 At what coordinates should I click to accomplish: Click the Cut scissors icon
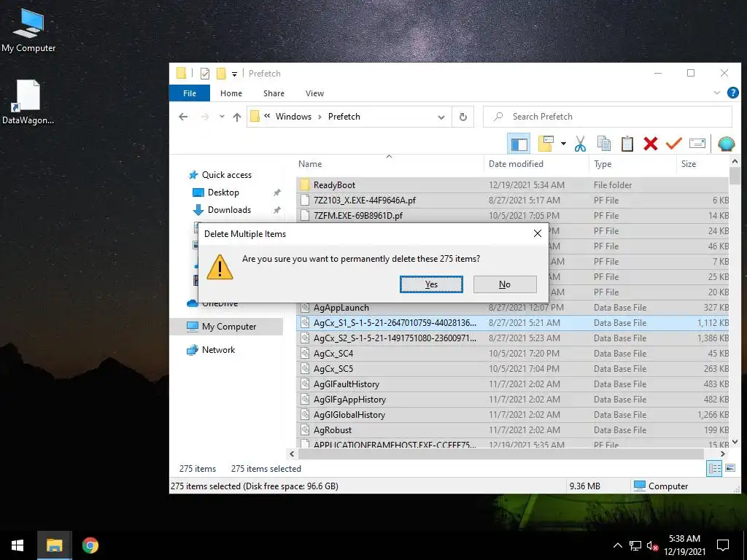580,144
